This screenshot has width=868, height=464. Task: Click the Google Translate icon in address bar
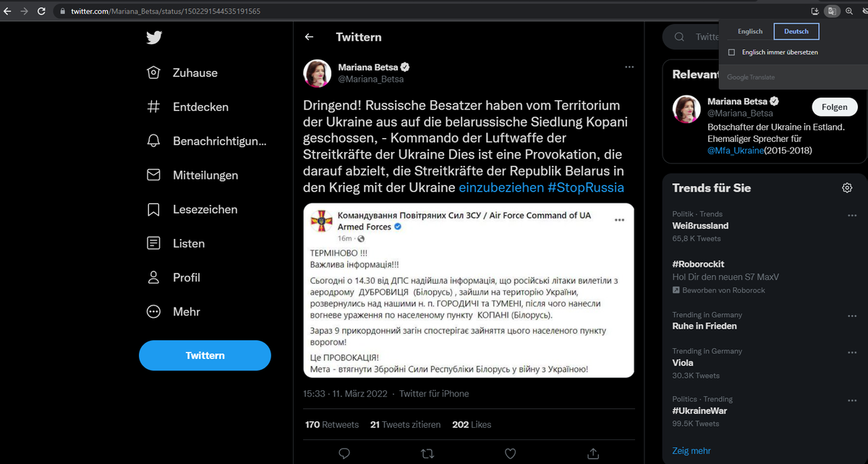pos(832,11)
